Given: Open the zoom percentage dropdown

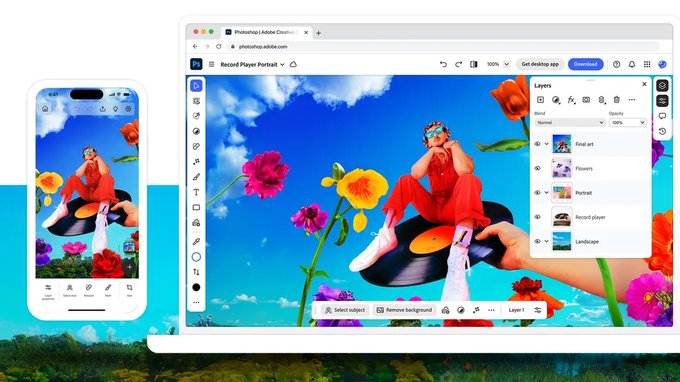Looking at the screenshot, I should point(497,64).
